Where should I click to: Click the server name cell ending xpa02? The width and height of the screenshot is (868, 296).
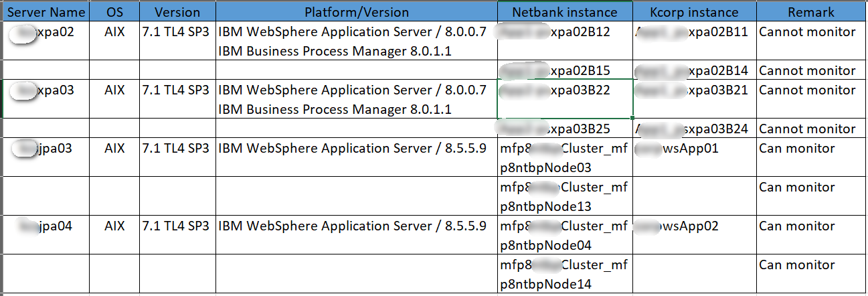[46, 42]
